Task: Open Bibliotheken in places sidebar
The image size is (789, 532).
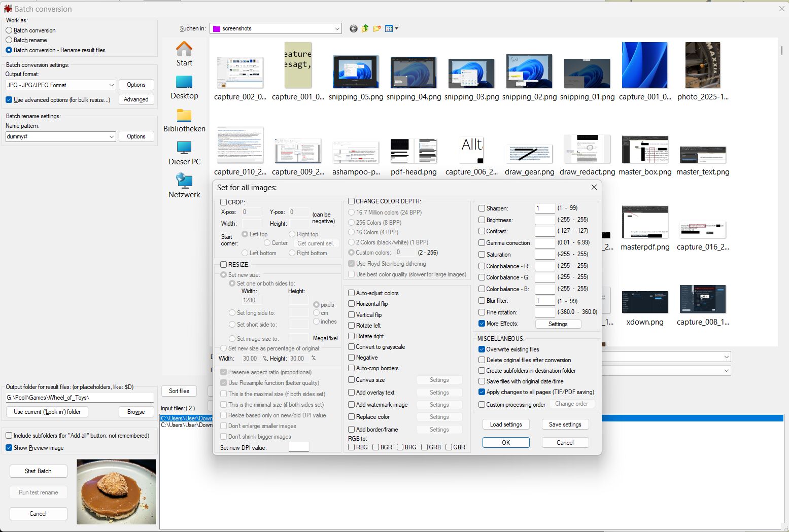Action: coord(184,120)
